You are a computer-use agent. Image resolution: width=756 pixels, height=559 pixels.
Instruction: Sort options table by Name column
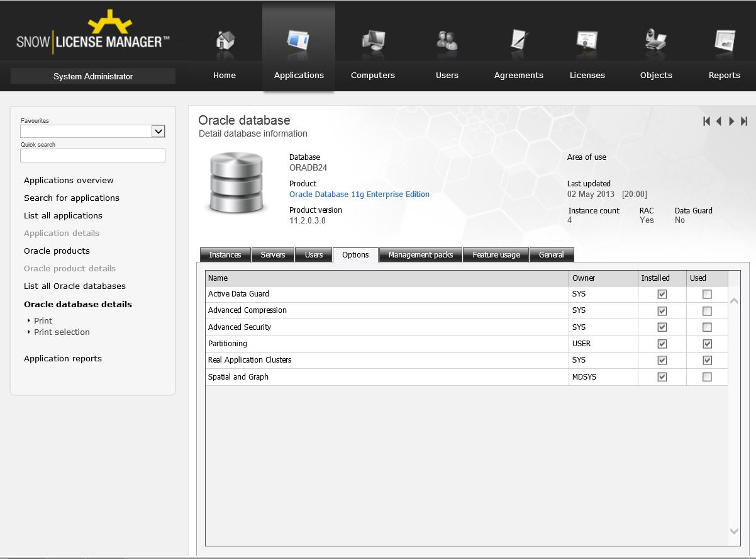coord(387,278)
